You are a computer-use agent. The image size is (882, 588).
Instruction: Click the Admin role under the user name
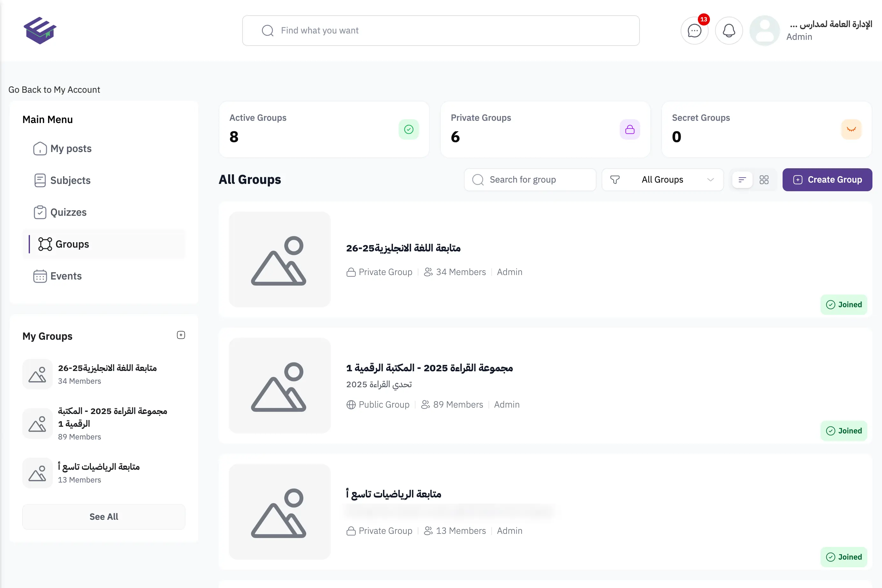[799, 37]
